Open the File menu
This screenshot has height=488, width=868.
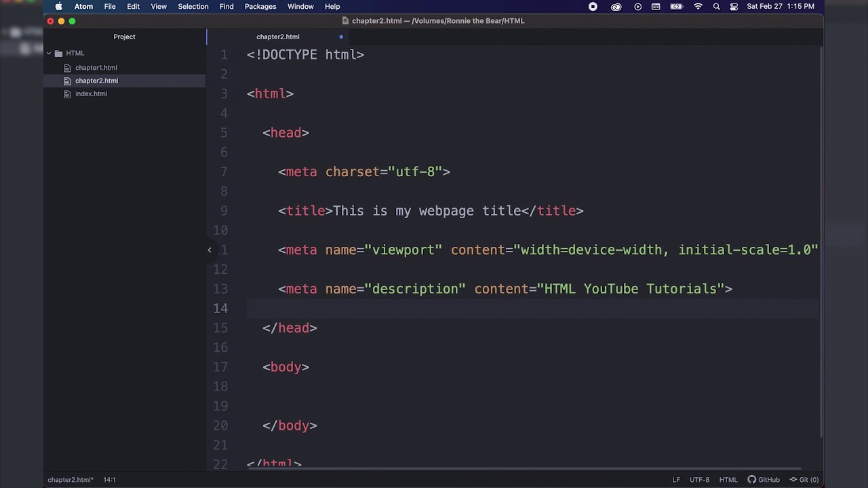tap(110, 7)
